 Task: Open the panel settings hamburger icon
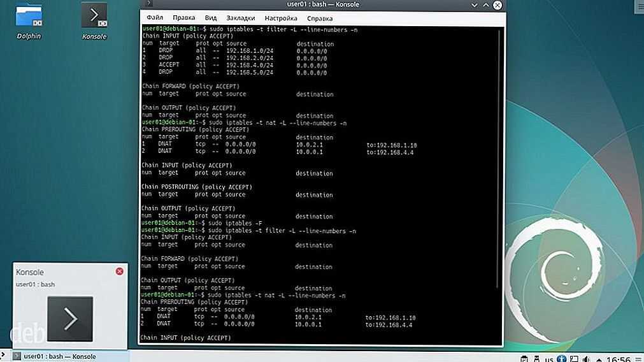[x=639, y=359]
